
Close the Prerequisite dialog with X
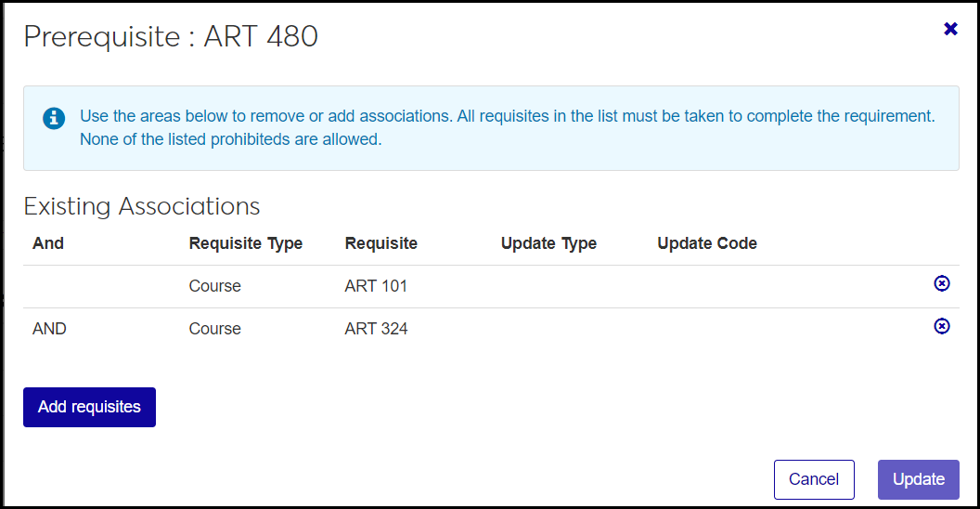click(x=950, y=29)
